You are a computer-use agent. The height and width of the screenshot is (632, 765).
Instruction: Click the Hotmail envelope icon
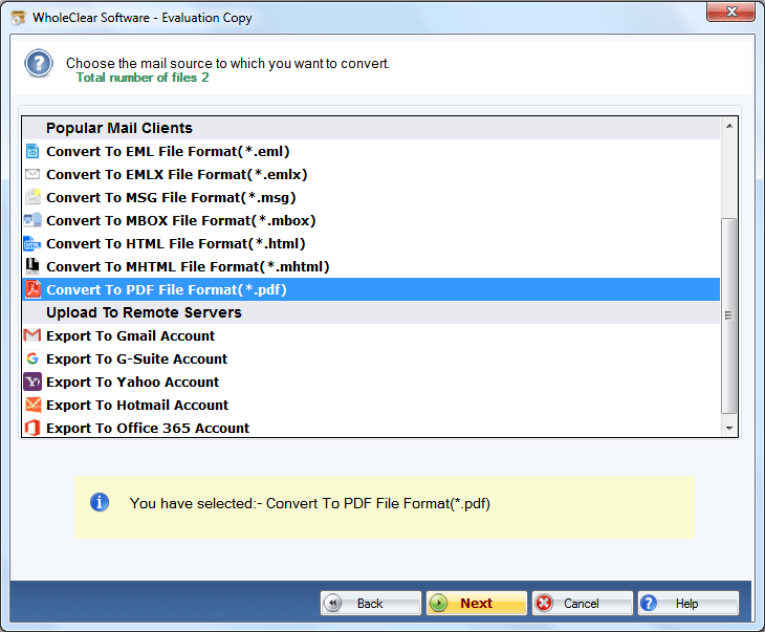tap(33, 405)
